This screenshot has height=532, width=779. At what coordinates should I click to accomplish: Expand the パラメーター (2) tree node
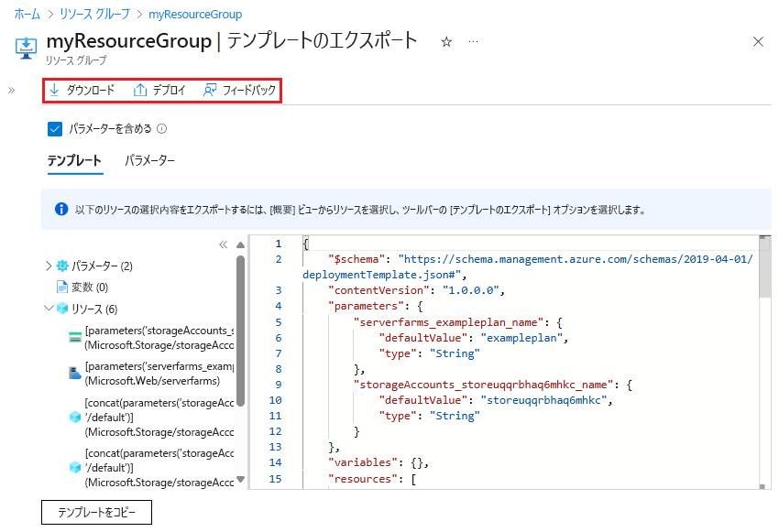pos(49,266)
